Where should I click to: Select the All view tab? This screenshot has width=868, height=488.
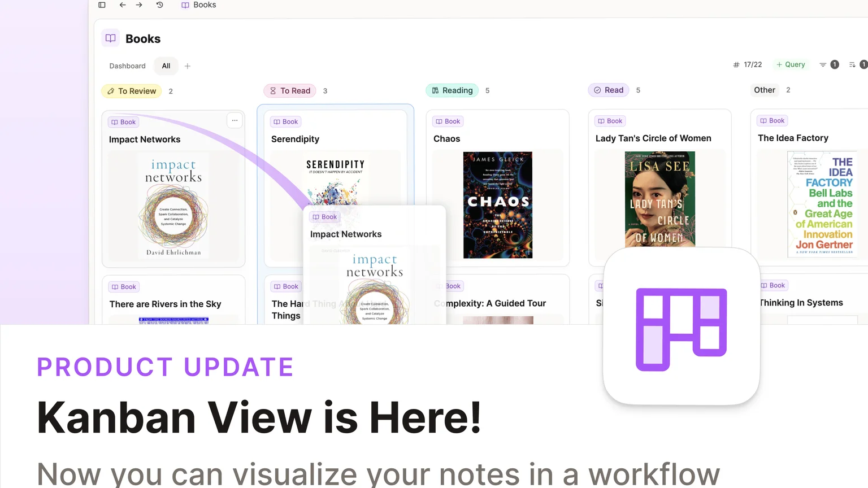(x=166, y=66)
